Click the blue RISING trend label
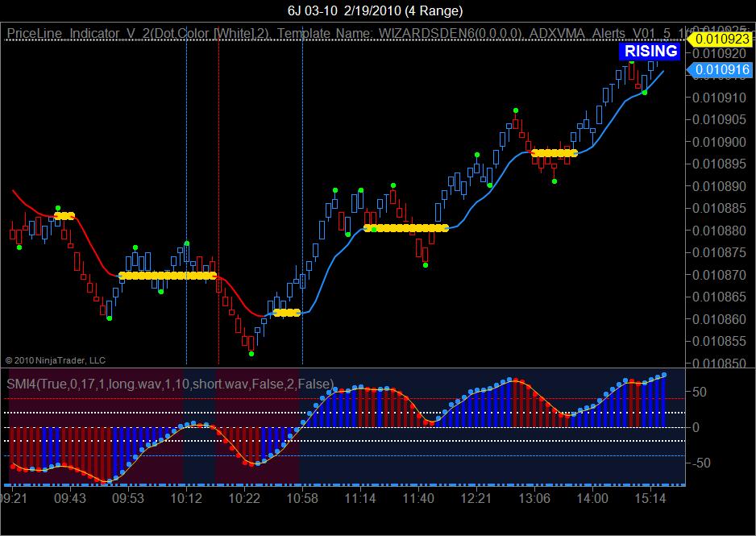The image size is (756, 536). point(650,51)
